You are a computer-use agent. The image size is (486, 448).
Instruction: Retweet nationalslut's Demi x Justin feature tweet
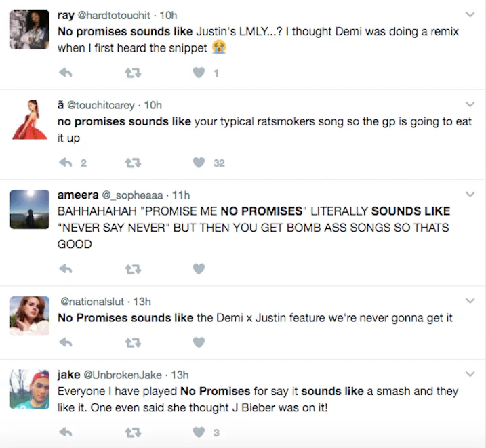pyautogui.click(x=133, y=343)
